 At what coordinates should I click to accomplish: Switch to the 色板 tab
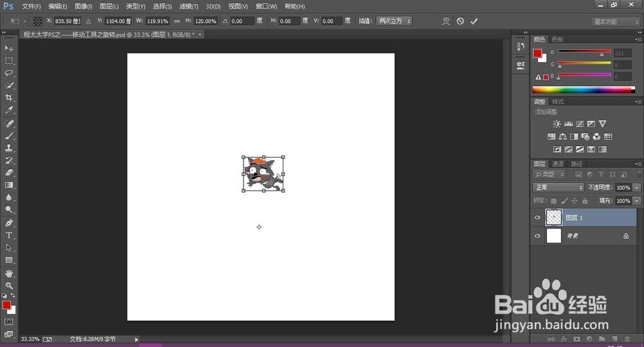click(x=557, y=39)
